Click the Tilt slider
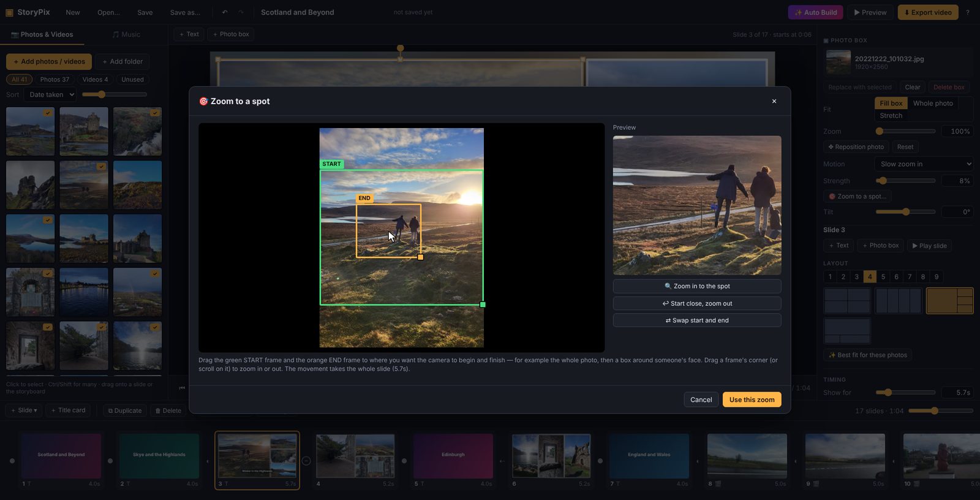The height and width of the screenshot is (500, 980). [x=905, y=211]
